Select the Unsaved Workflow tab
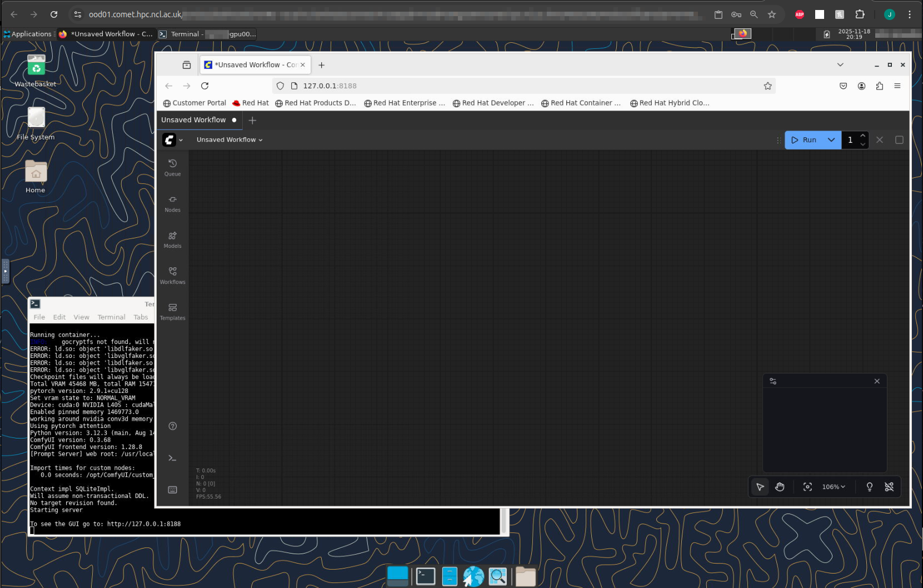Viewport: 923px width, 588px height. [193, 120]
